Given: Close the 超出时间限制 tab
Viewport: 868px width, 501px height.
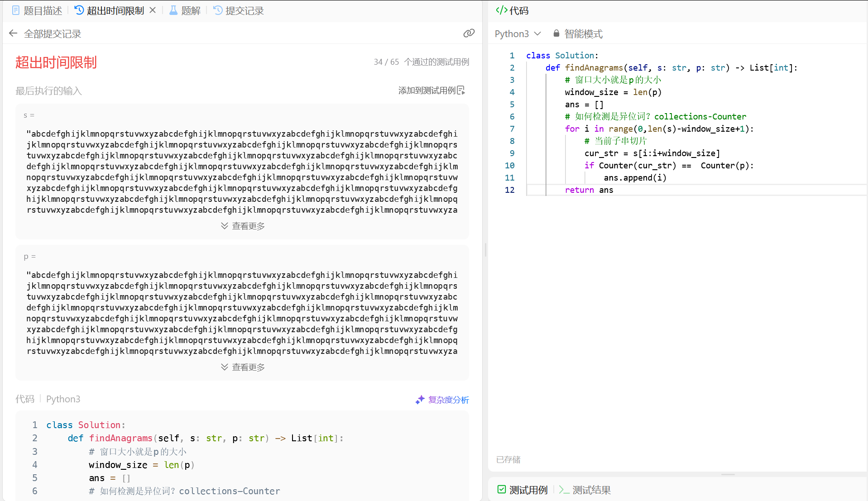Looking at the screenshot, I should [x=153, y=10].
